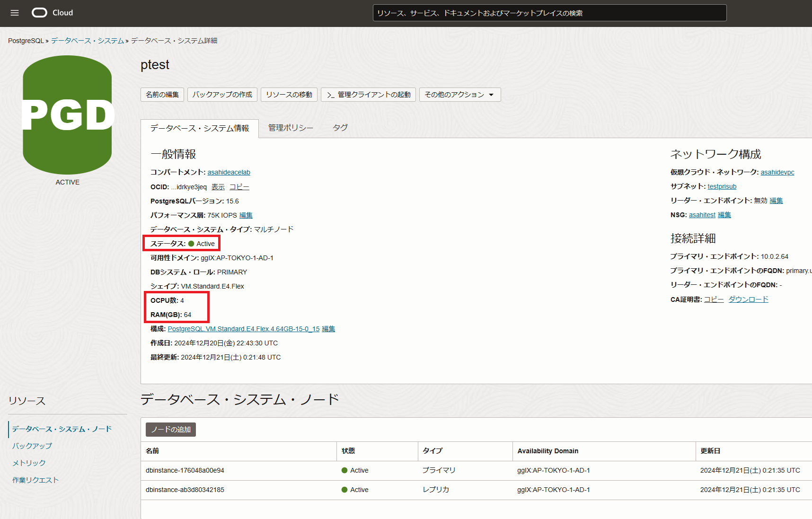The image size is (812, 519).
Task: Copy the CA certificate
Action: (714, 299)
